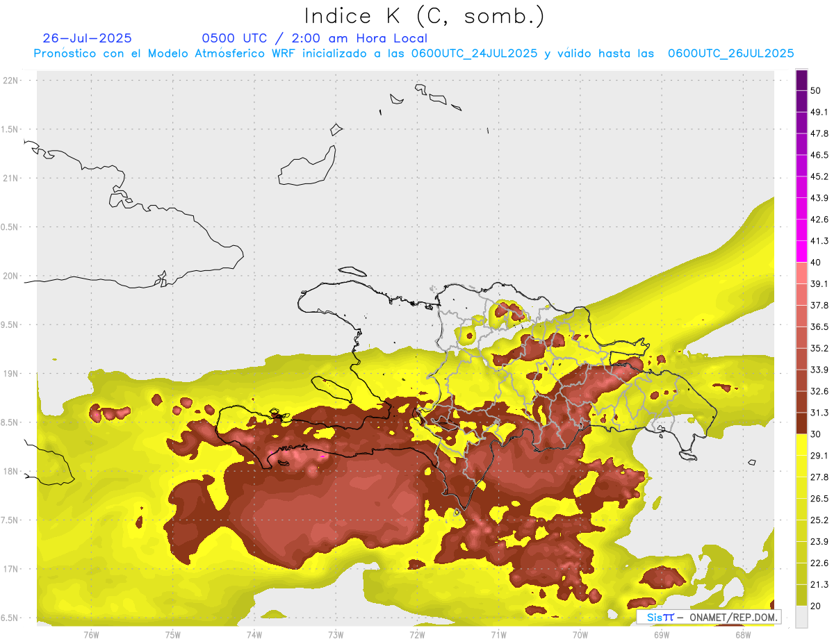Click the "25.2" color bar value
Viewport: 834px width, 644px height.
pos(819,520)
